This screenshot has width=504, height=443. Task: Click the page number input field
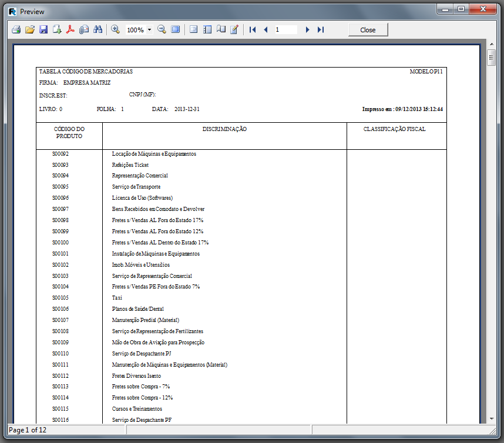pos(285,30)
